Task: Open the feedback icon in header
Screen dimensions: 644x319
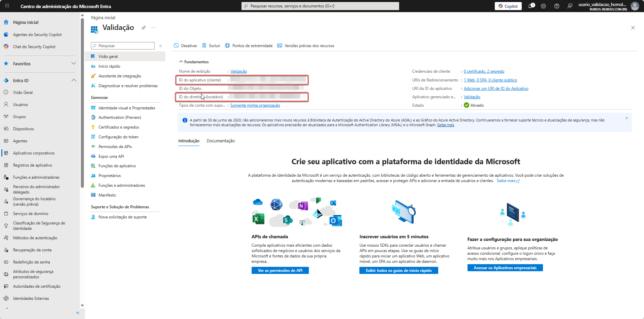Action: [570, 6]
